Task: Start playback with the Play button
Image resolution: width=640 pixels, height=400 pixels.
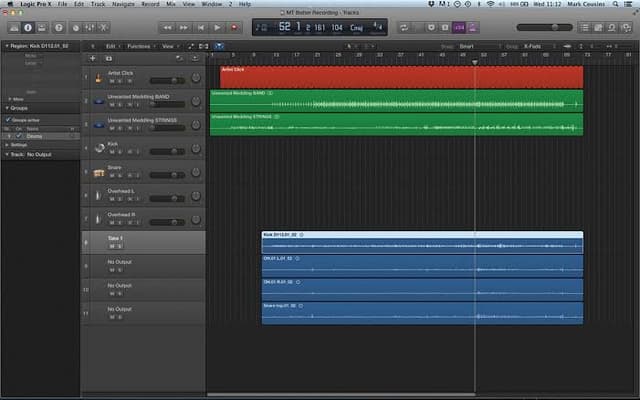Action: tap(217, 28)
